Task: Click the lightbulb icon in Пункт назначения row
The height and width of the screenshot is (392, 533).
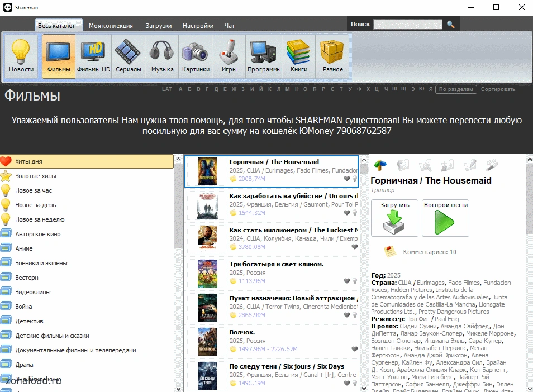Action: pyautogui.click(x=355, y=315)
